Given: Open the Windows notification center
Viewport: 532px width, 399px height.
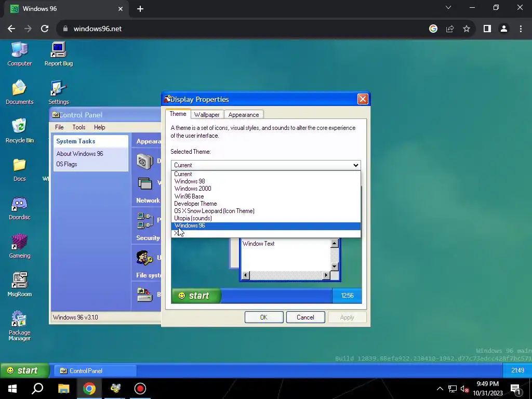Looking at the screenshot, I should click(515, 389).
